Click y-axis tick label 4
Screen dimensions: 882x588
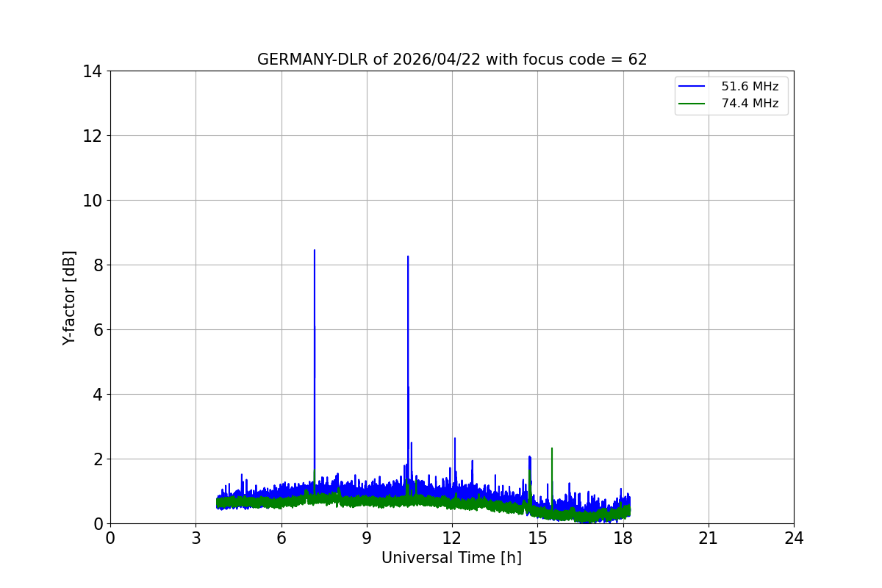tap(98, 395)
